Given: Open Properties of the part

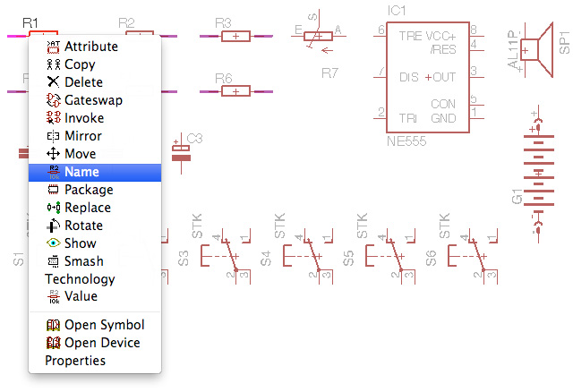Looking at the screenshot, I should 75,361.
